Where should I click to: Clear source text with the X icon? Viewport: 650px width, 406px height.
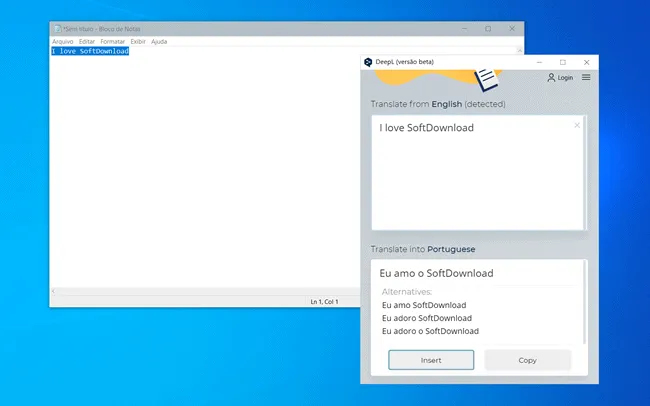[577, 125]
